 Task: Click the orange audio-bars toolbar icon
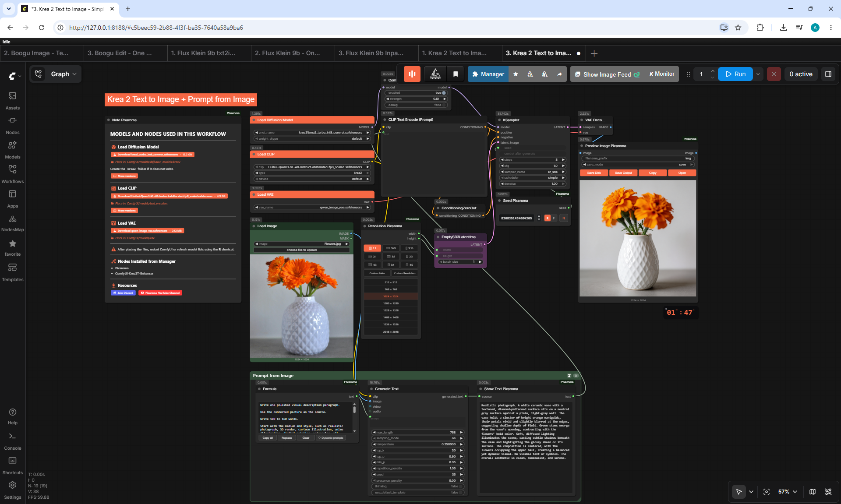tap(412, 74)
